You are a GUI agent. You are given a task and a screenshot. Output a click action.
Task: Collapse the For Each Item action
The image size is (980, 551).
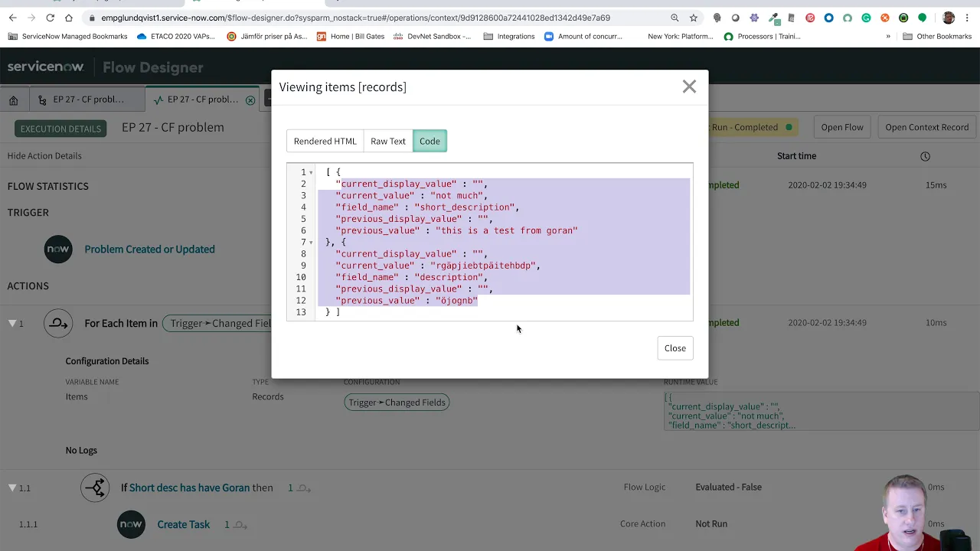pyautogui.click(x=12, y=324)
